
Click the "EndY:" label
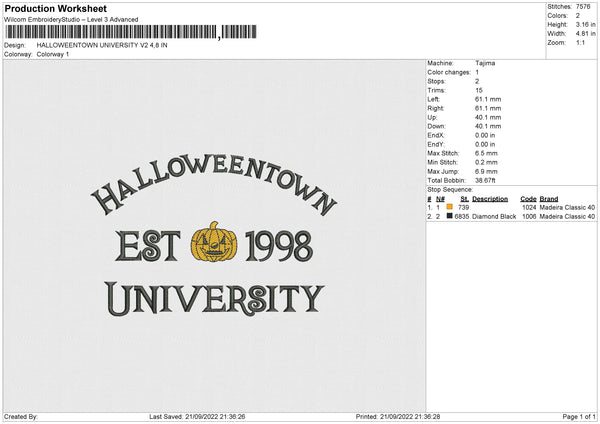(436, 145)
